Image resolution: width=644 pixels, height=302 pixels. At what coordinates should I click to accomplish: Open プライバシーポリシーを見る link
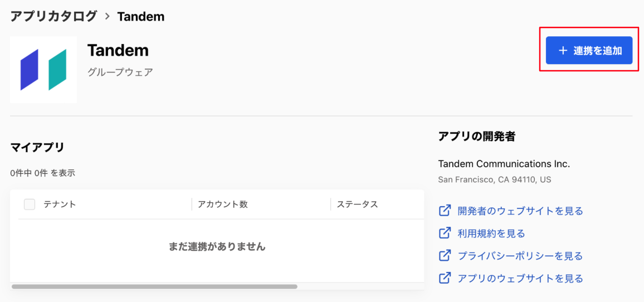point(520,256)
